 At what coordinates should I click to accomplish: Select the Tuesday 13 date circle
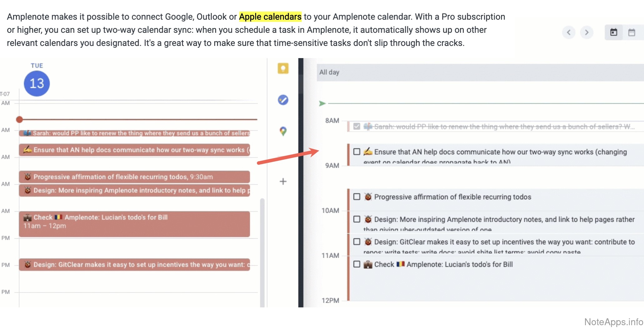(x=37, y=83)
